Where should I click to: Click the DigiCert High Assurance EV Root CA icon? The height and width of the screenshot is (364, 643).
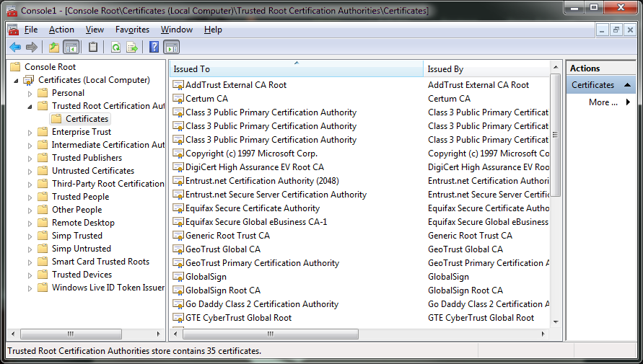pyautogui.click(x=178, y=167)
